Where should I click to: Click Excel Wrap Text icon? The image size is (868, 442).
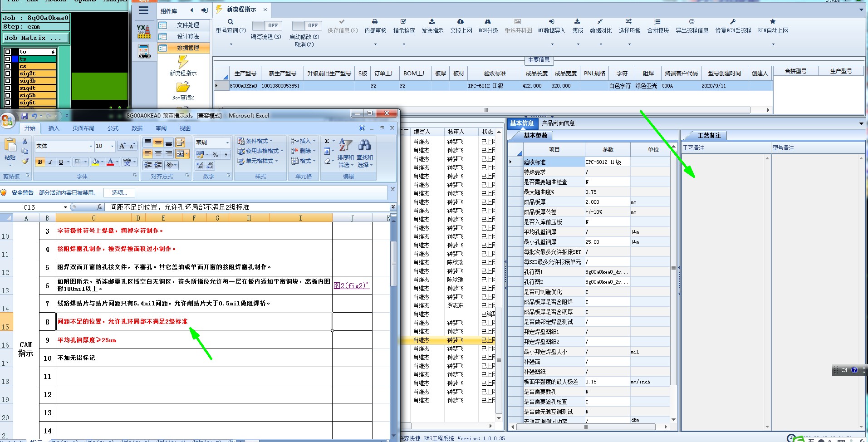(180, 142)
